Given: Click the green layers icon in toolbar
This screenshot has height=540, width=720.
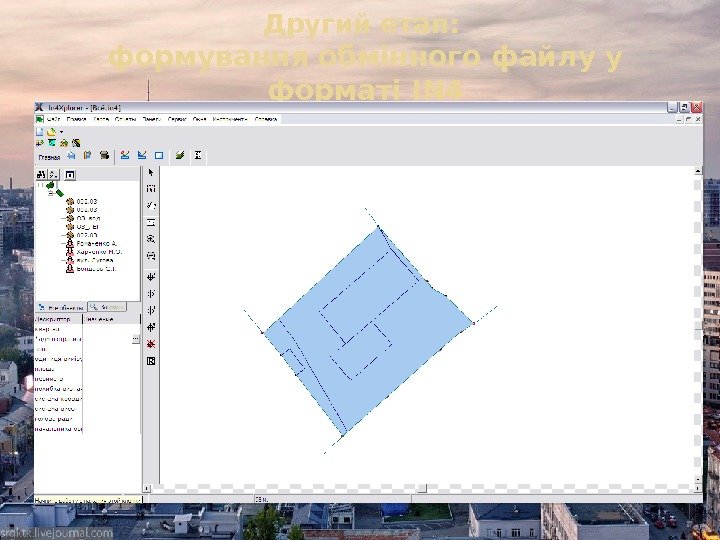Looking at the screenshot, I should (180, 156).
